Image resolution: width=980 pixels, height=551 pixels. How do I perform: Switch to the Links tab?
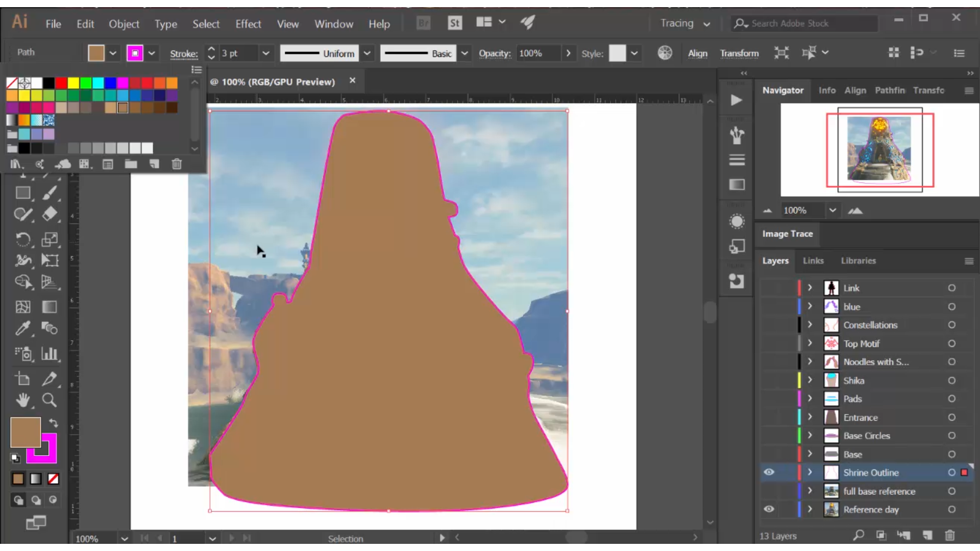[813, 261]
